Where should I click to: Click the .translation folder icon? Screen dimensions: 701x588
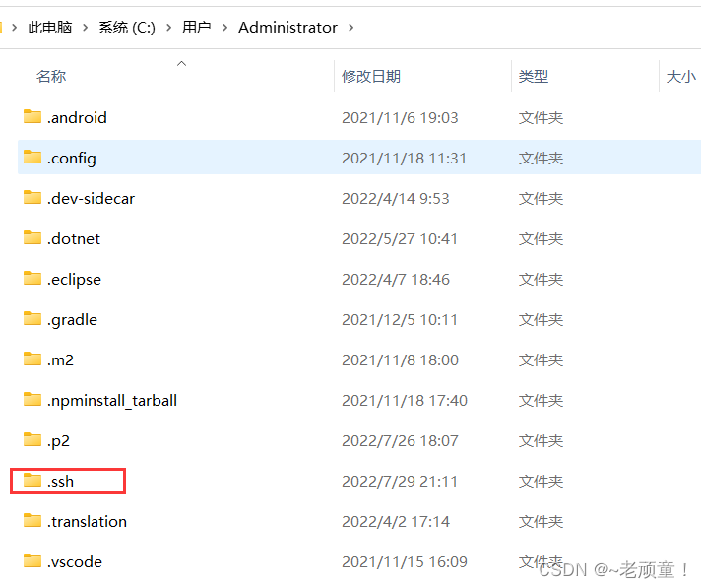coord(32,520)
